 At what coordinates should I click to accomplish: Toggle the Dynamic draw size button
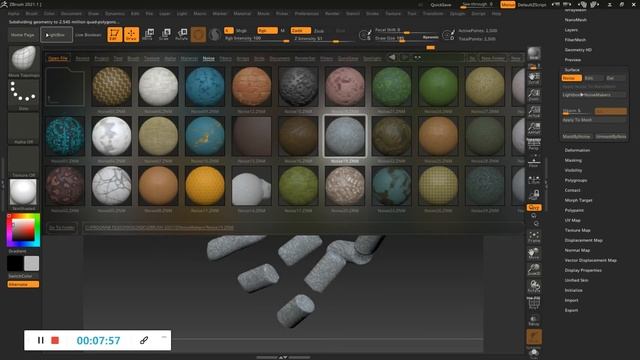[430, 37]
